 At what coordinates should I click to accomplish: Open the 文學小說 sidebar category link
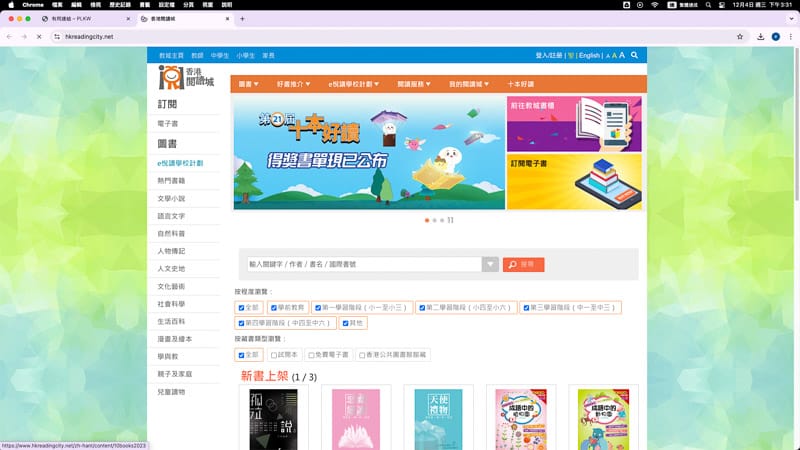(x=172, y=198)
